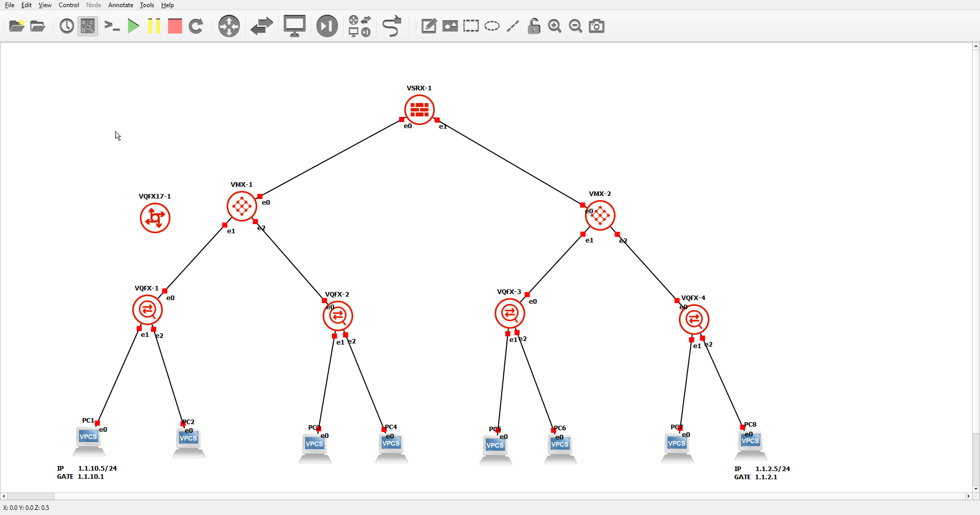Browse available router devices
The width and height of the screenshot is (980, 515).
pyautogui.click(x=229, y=26)
